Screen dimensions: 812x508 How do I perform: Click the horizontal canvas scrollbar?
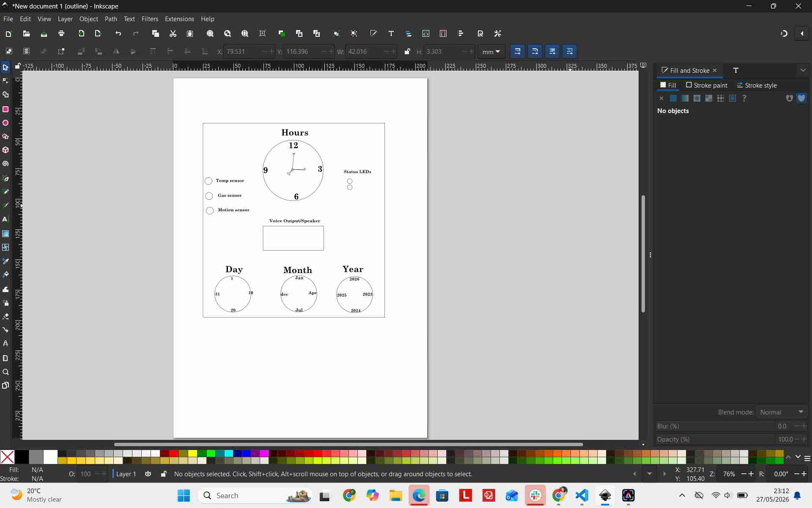[x=348, y=444]
